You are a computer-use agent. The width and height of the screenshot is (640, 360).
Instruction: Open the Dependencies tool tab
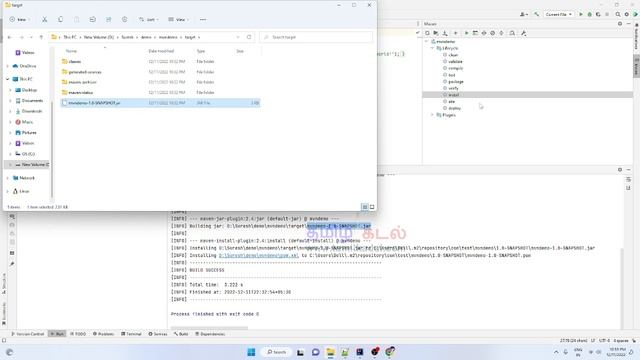click(x=210, y=334)
